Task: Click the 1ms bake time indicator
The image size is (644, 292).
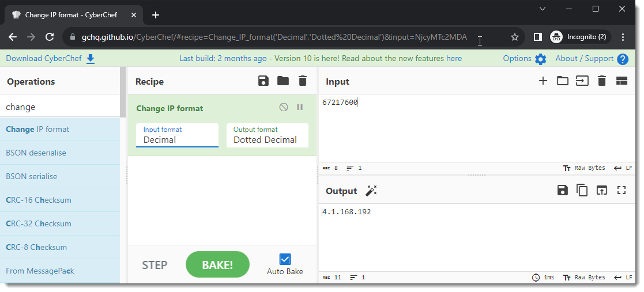Action: tap(543, 277)
